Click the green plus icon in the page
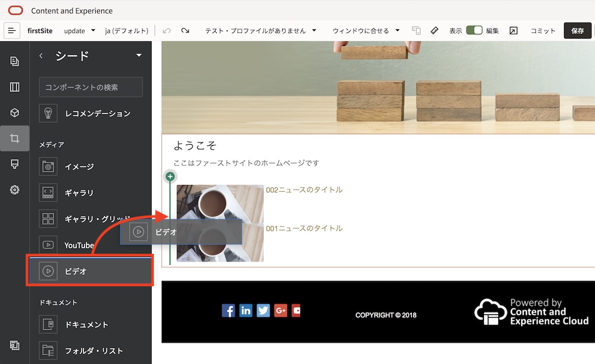595x364 pixels. [x=170, y=176]
